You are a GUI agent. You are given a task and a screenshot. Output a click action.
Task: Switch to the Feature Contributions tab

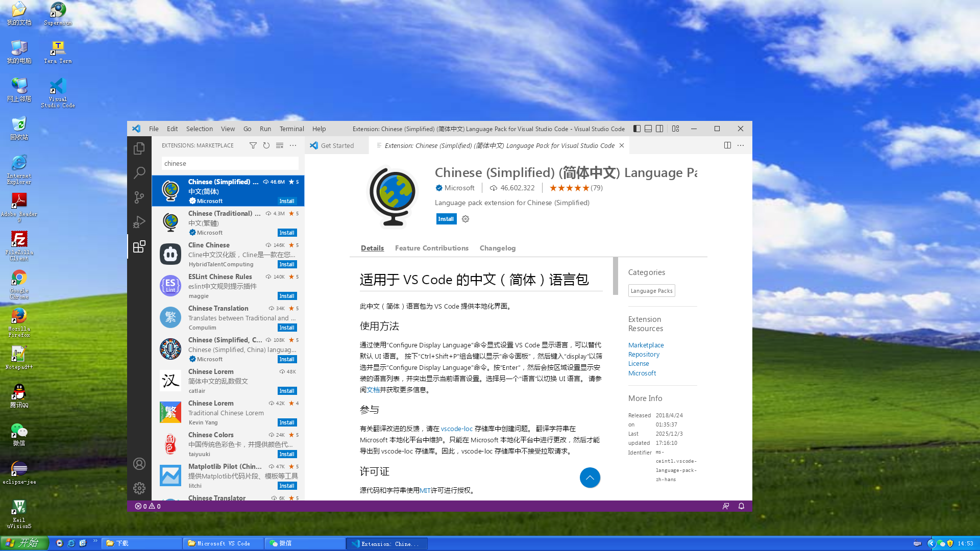coord(431,248)
